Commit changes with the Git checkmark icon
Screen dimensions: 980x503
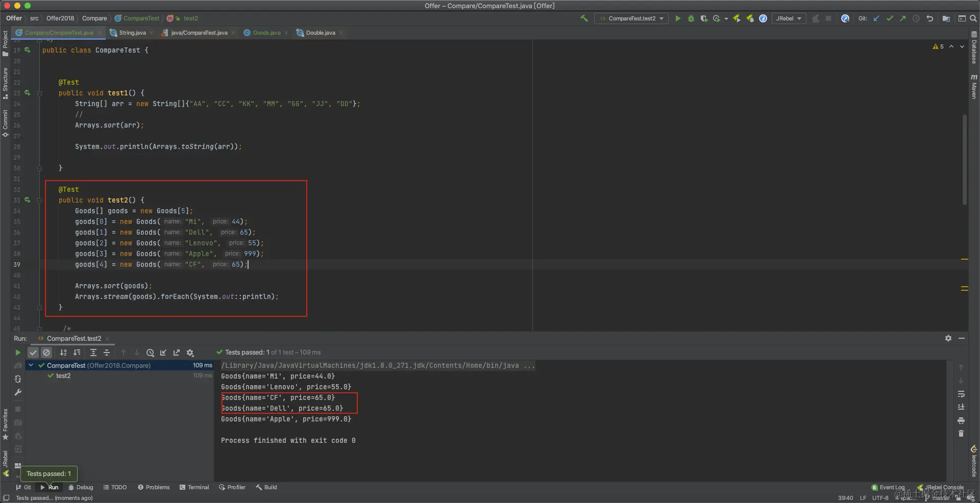pos(890,18)
